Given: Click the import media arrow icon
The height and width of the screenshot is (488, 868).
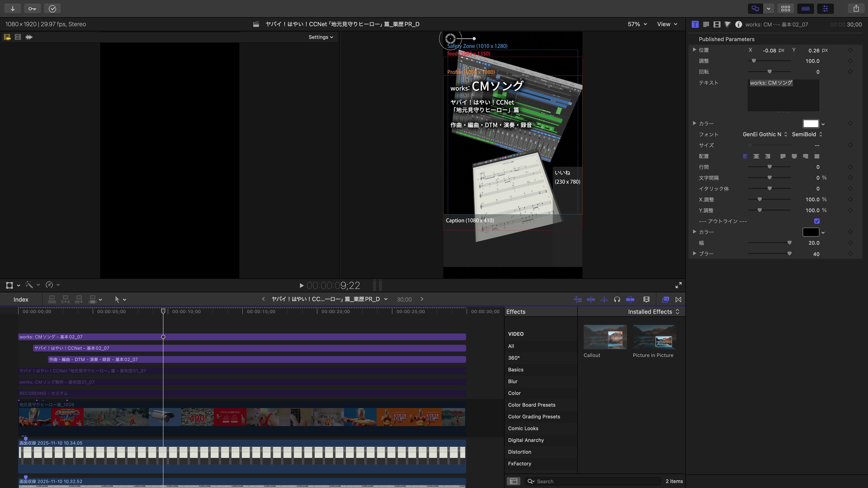Looking at the screenshot, I should [x=12, y=8].
